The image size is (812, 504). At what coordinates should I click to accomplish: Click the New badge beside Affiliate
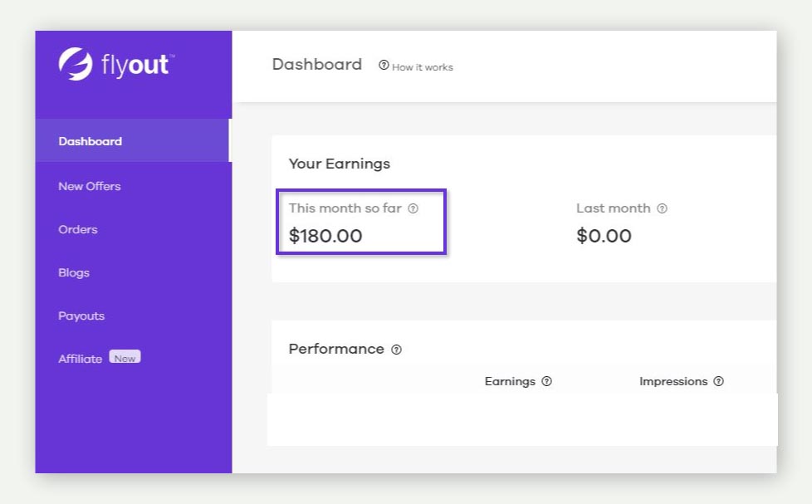(x=125, y=357)
